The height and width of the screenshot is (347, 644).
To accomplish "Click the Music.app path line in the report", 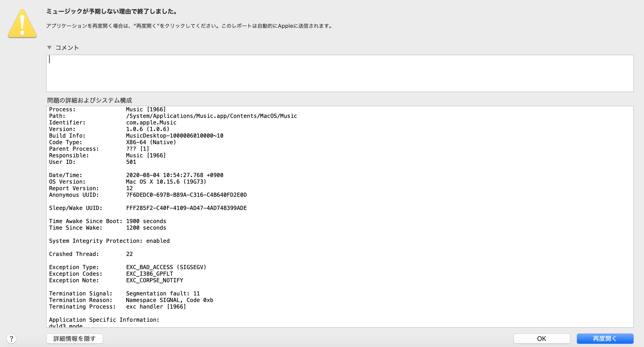I will [211, 116].
